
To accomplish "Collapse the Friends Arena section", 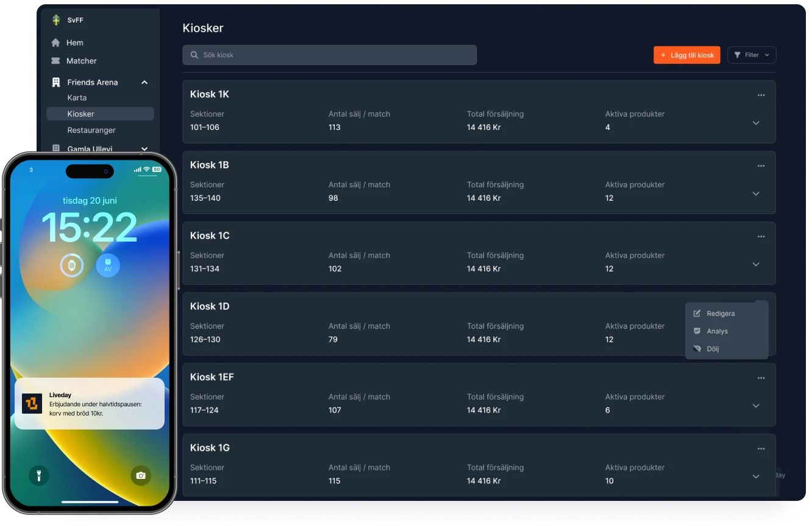I will [144, 82].
